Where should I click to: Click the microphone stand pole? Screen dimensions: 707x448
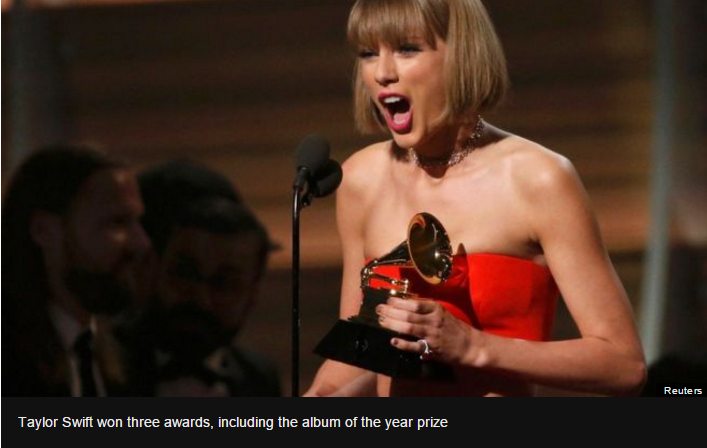pyautogui.click(x=296, y=288)
